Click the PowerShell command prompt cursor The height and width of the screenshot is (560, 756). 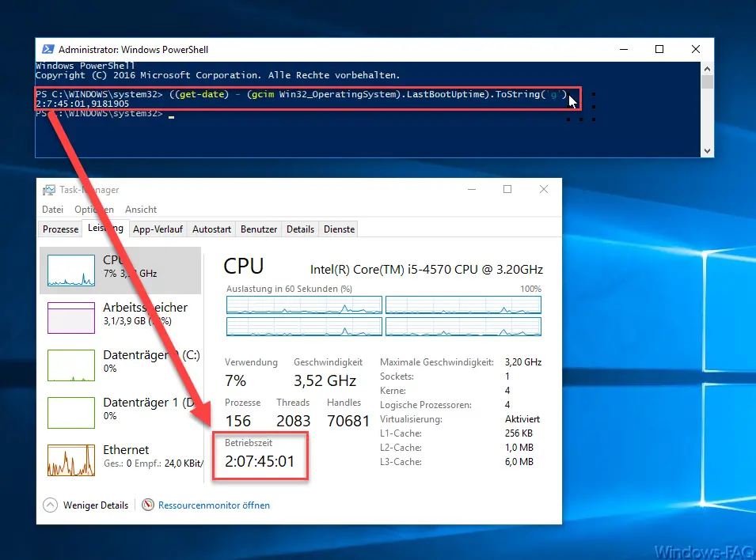pos(171,115)
